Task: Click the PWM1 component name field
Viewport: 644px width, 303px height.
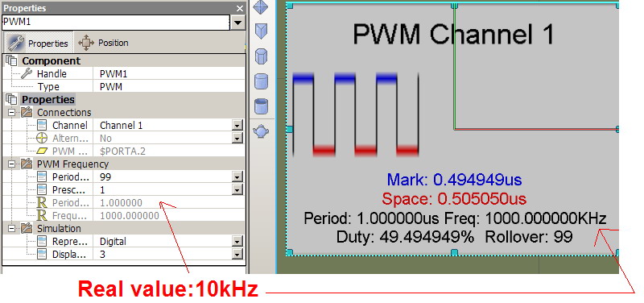Action: click(115, 23)
